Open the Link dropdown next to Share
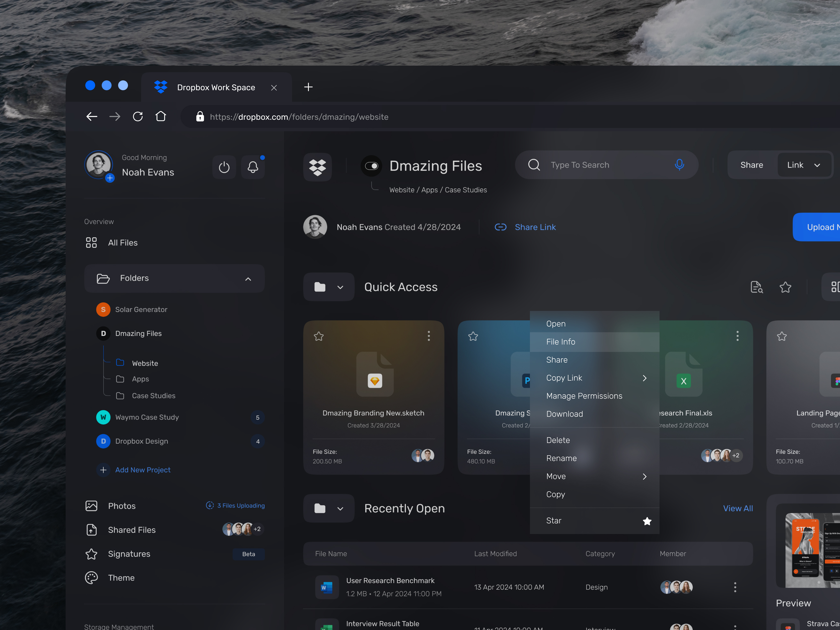Screen dimensions: 840x630 click(x=804, y=165)
